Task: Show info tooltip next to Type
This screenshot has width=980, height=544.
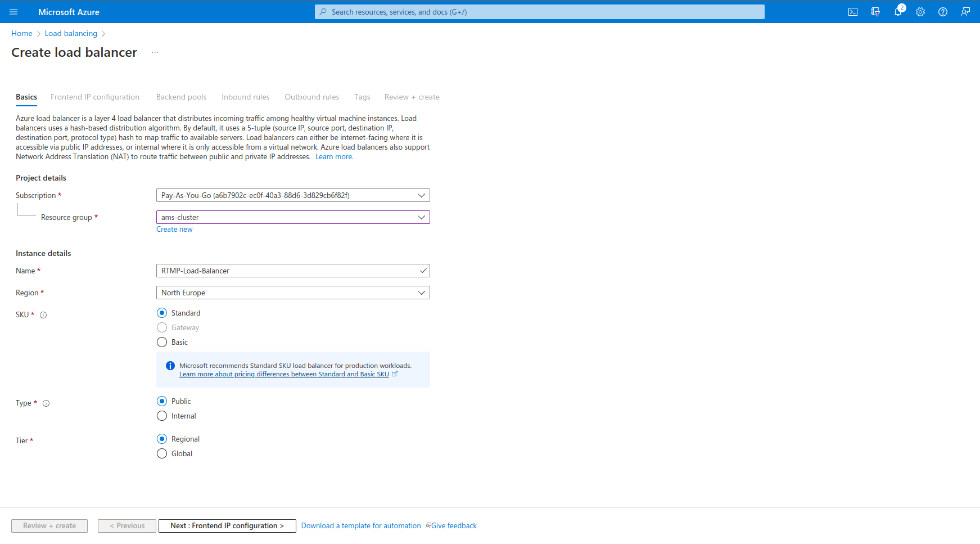Action: click(46, 403)
